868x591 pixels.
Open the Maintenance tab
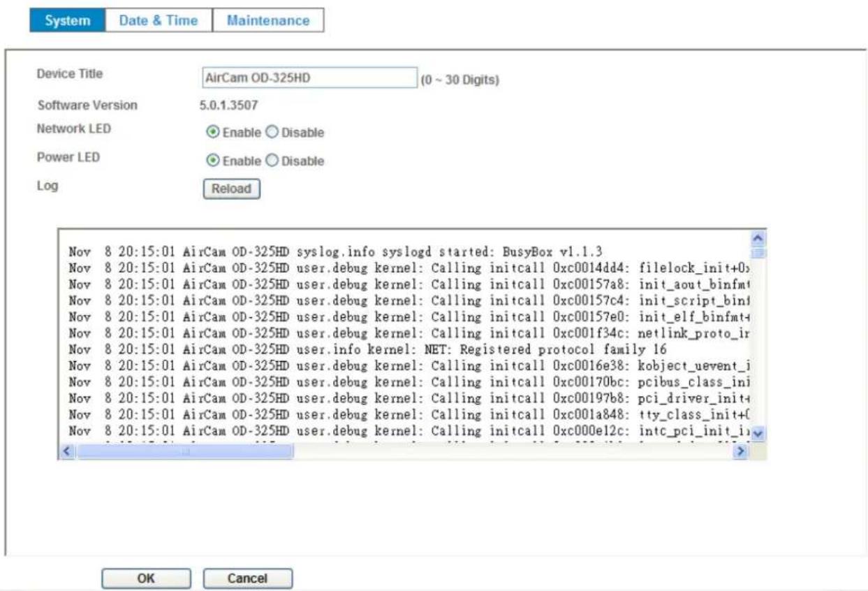point(268,20)
